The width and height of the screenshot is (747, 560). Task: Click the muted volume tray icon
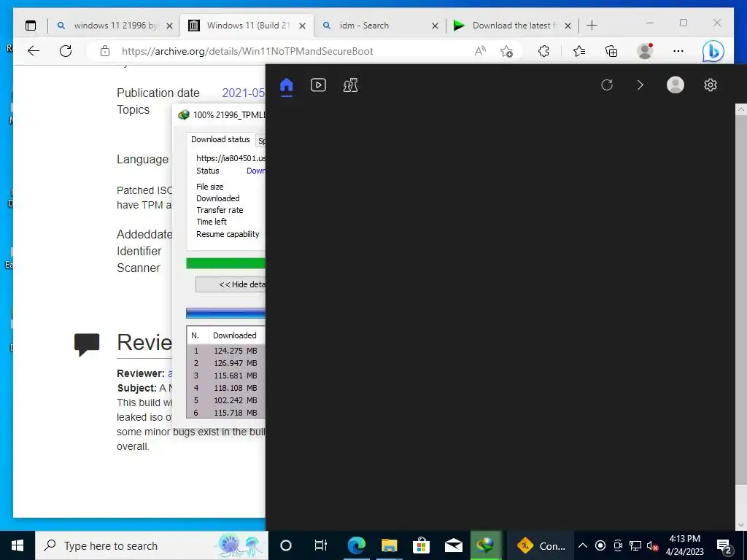tap(652, 545)
